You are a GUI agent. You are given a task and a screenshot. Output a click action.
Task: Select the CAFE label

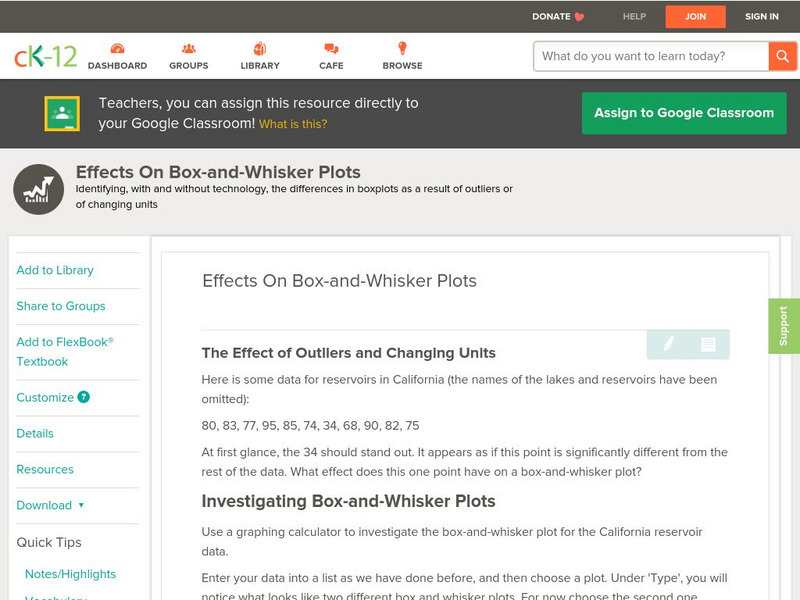[x=331, y=65]
